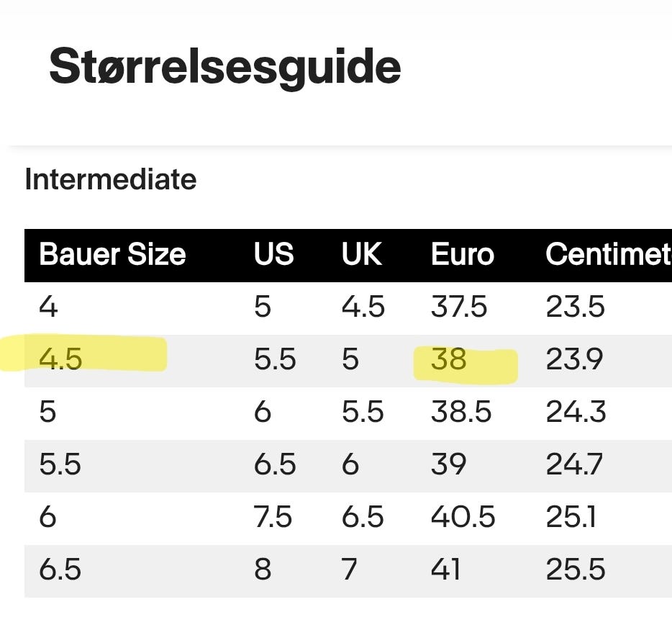Select the Euro 39 cell
Image resolution: width=672 pixels, height=630 pixels.
tap(449, 464)
